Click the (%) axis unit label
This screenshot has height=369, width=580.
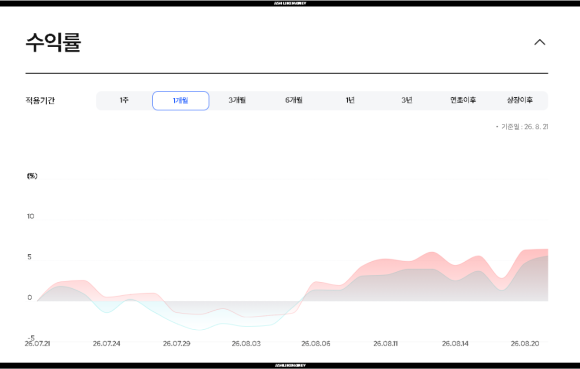coord(32,176)
